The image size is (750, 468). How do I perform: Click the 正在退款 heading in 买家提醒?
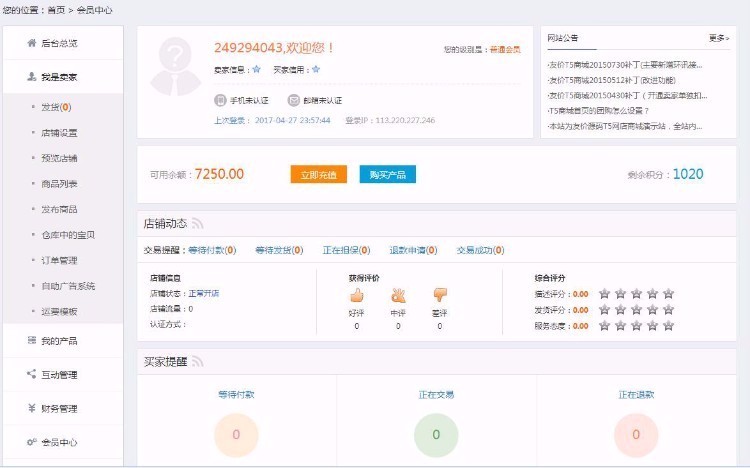636,395
